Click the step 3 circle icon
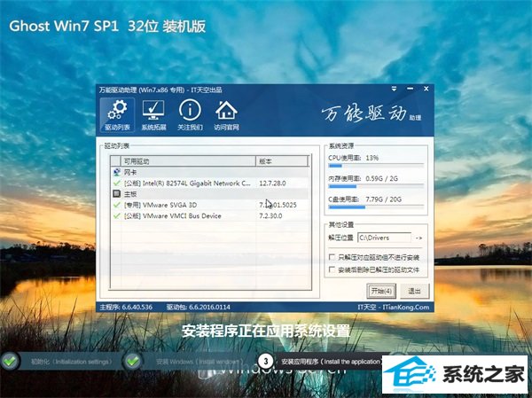 coord(266,362)
